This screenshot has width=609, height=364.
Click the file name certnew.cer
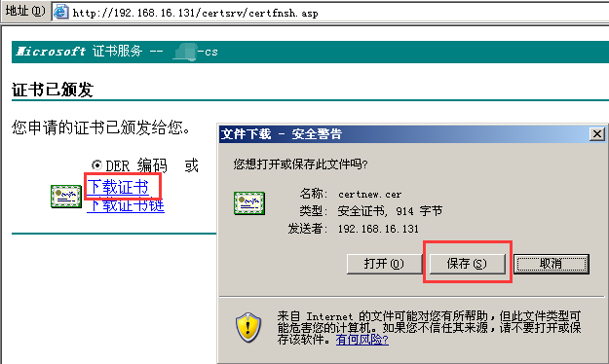pyautogui.click(x=369, y=194)
